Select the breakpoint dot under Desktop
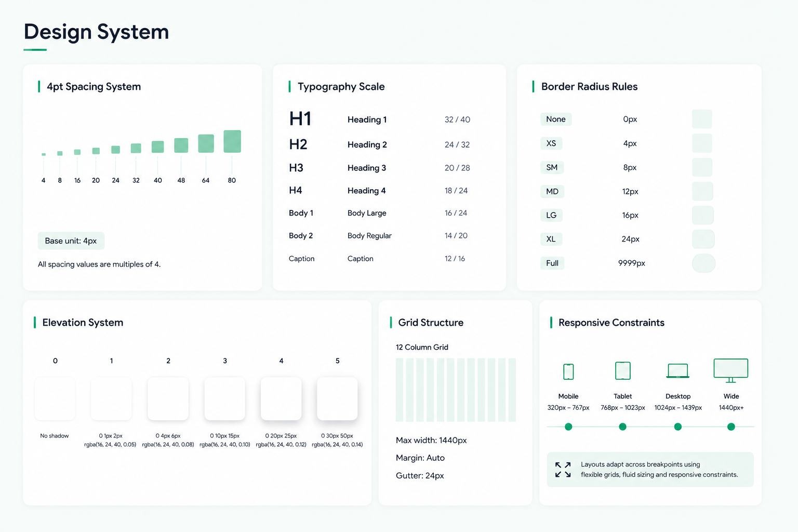The height and width of the screenshot is (532, 798). [677, 427]
